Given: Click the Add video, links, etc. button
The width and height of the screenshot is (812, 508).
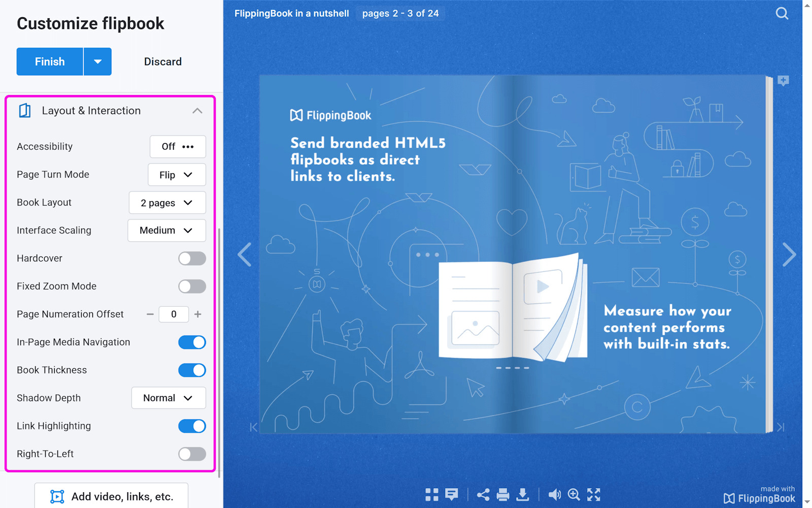Looking at the screenshot, I should coord(111,496).
